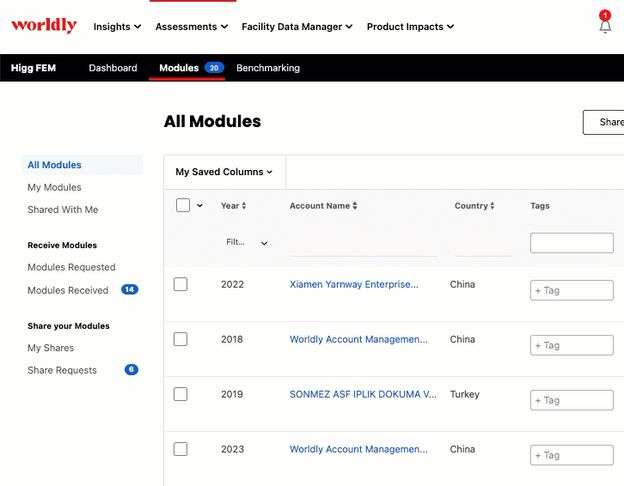
Task: Click the Tags filter input field
Action: point(571,243)
